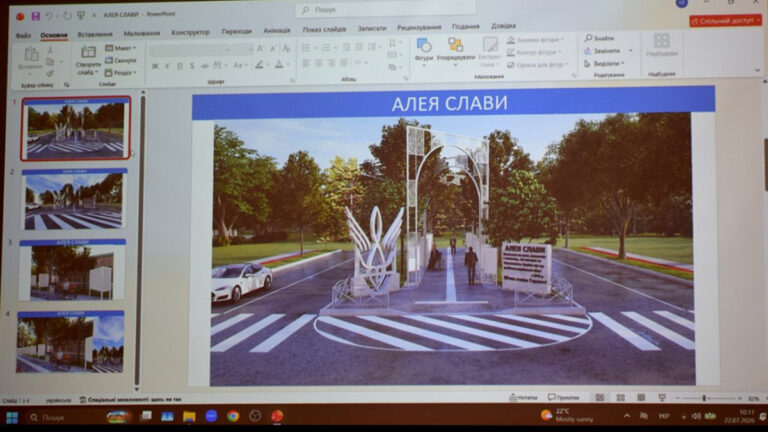Toggle Italic (К) formatting

click(x=167, y=66)
